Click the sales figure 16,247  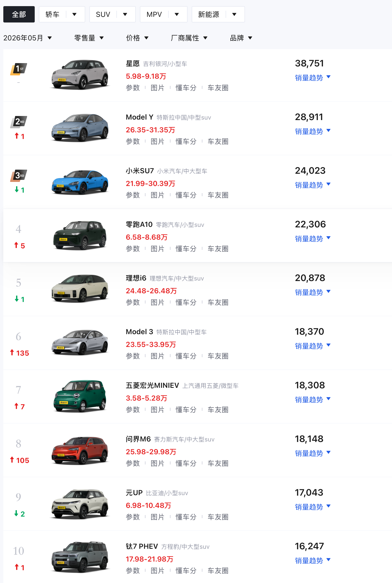pyautogui.click(x=309, y=546)
